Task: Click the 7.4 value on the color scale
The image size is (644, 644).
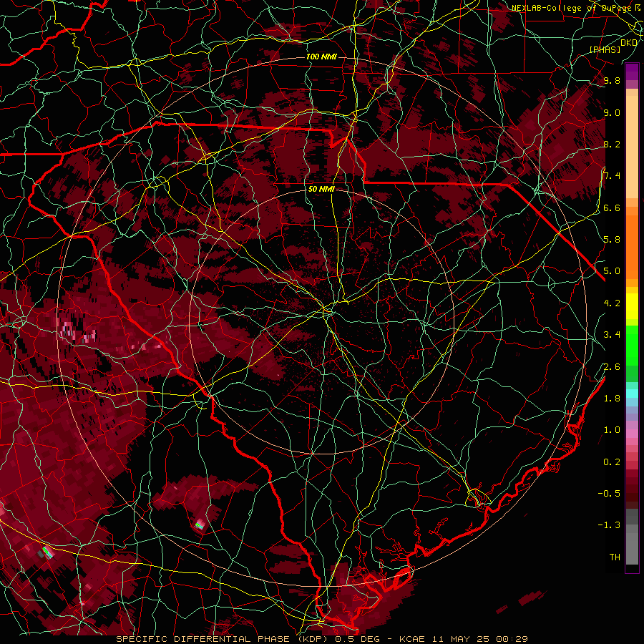Action: pos(612,176)
